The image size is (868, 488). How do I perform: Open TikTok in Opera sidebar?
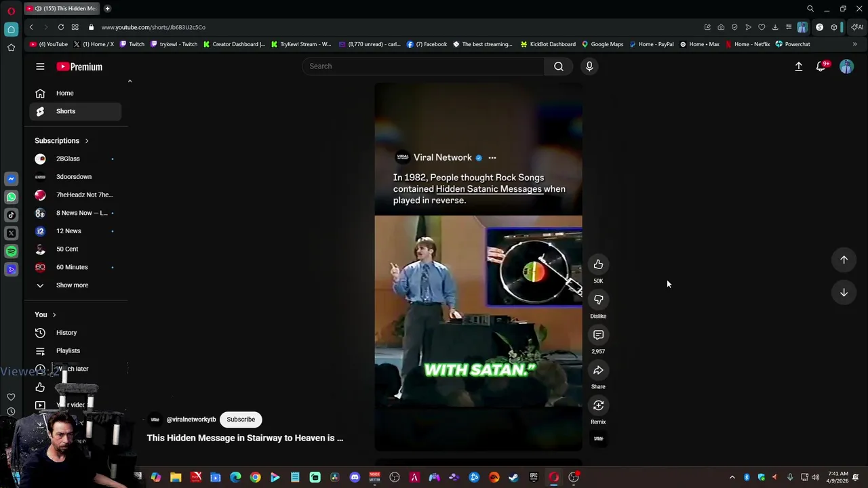click(x=11, y=215)
